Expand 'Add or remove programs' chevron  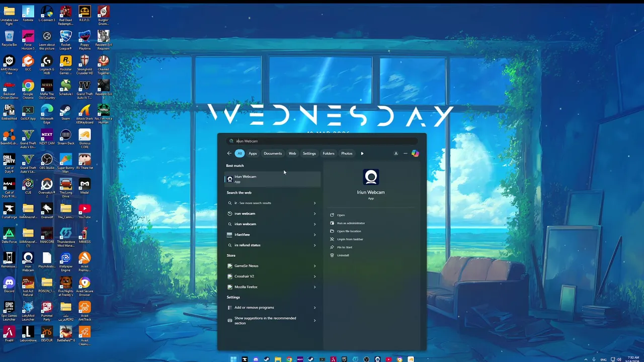(314, 308)
